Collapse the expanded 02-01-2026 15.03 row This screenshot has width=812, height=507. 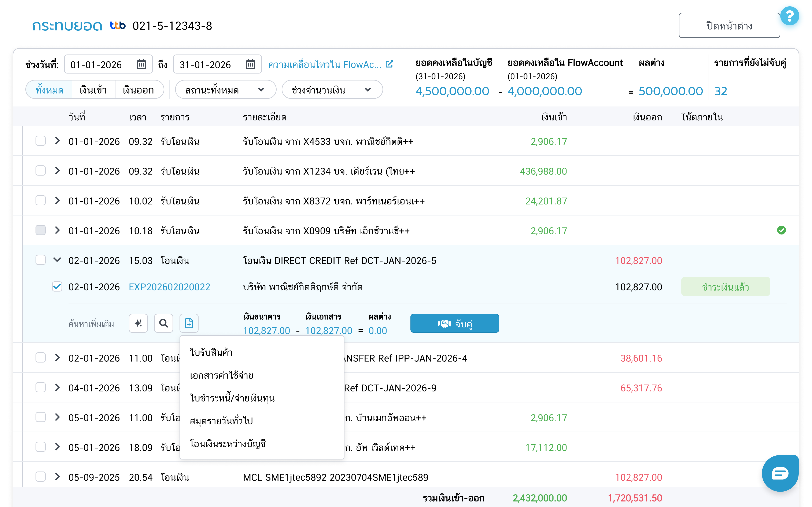pyautogui.click(x=57, y=260)
